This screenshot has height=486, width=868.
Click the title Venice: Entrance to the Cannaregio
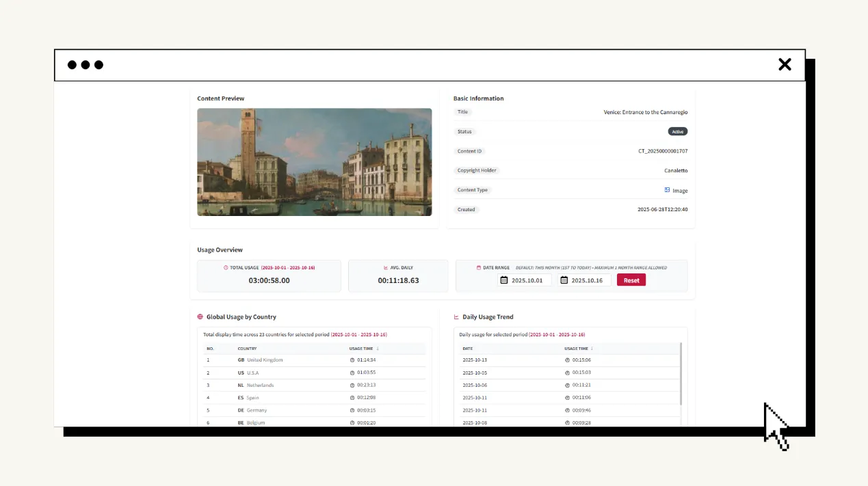(646, 112)
